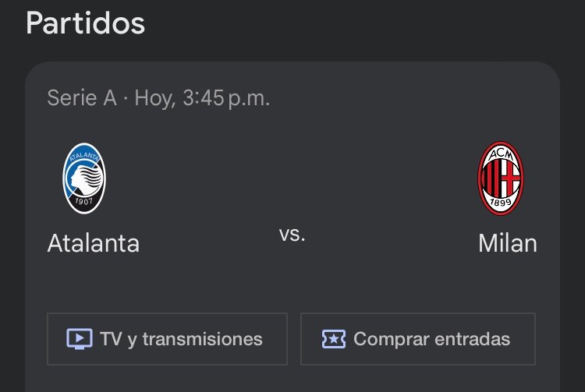Screen dimensions: 585x392
Task: Click the 1899 year on Milan crest
Action: pos(500,205)
